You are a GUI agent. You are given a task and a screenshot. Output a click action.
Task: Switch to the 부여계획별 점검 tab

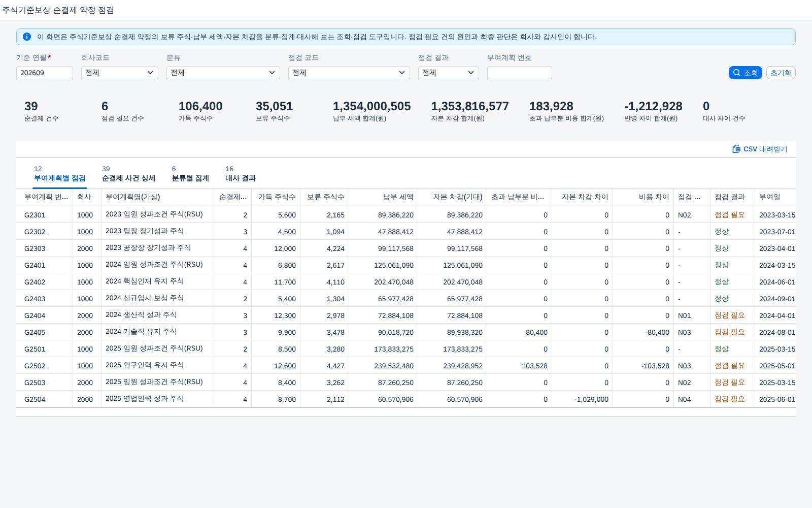tap(60, 174)
